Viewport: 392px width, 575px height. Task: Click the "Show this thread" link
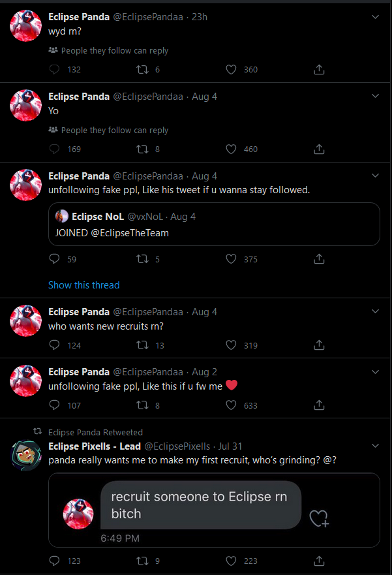[84, 285]
